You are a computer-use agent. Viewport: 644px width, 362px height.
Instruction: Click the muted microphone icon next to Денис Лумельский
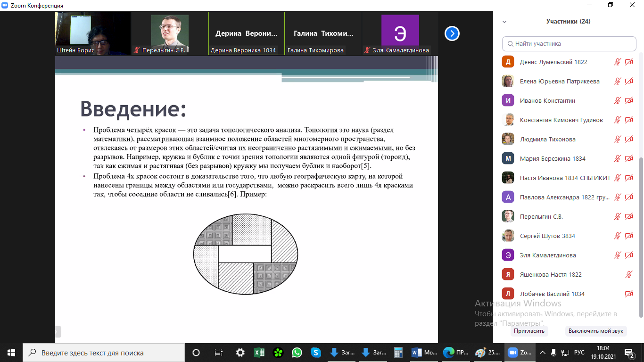[x=617, y=62]
